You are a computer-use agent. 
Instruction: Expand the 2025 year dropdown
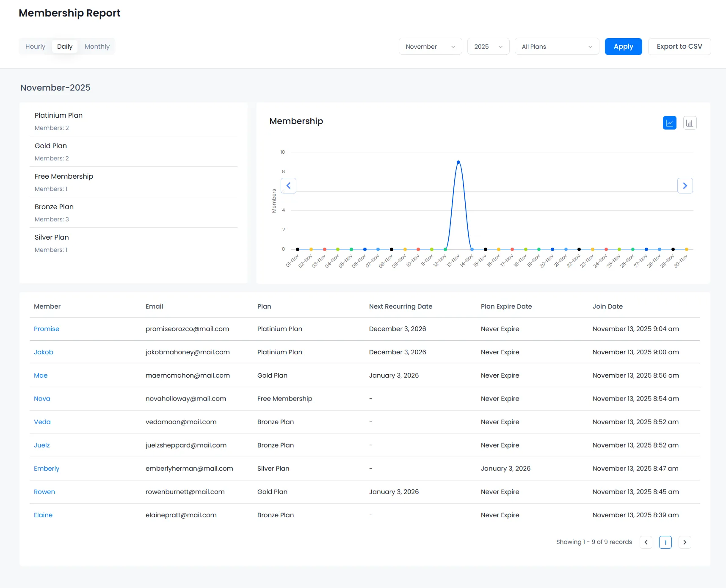point(488,47)
